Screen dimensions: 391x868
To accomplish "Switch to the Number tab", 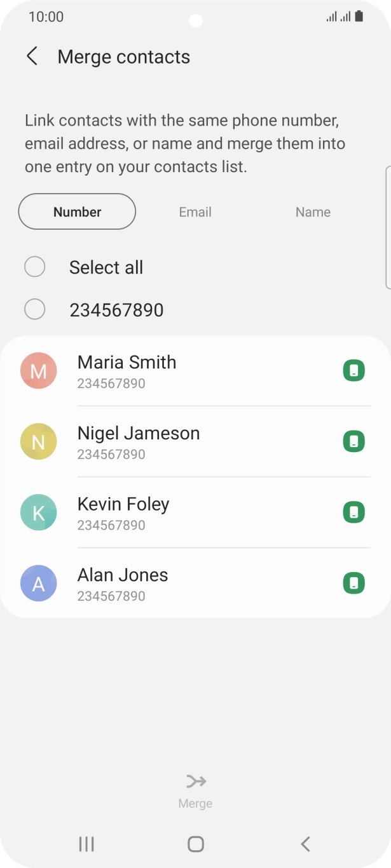I will [78, 212].
